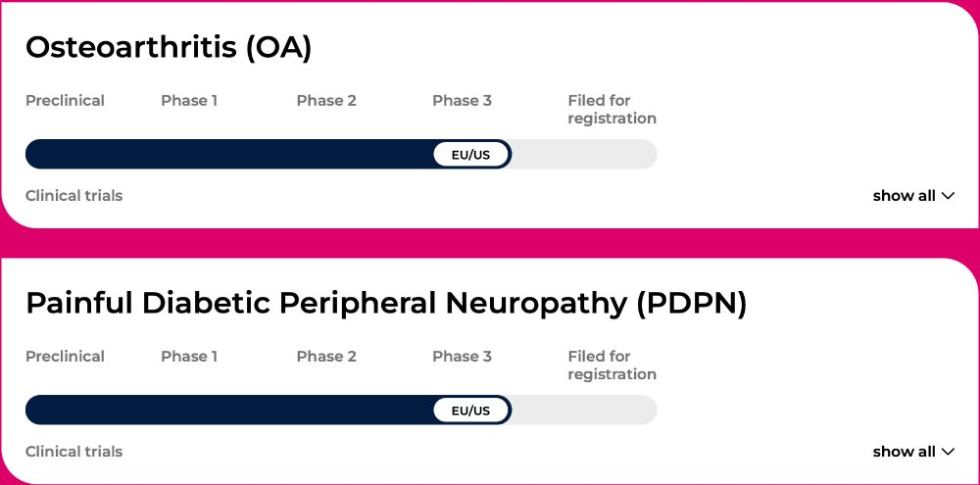Viewport: 980px width, 485px height.
Task: Click Clinical trials label under PDPN
Action: pyautogui.click(x=73, y=452)
